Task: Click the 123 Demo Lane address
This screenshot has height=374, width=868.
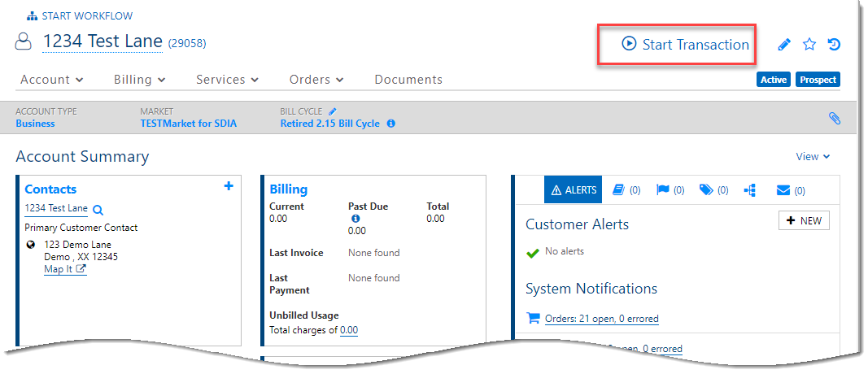Action: (x=81, y=250)
